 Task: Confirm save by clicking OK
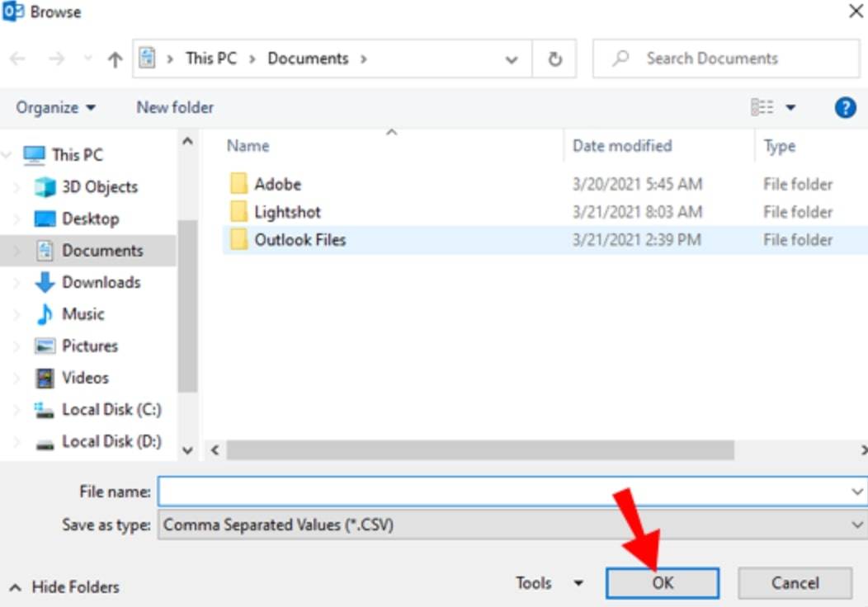pos(662,582)
